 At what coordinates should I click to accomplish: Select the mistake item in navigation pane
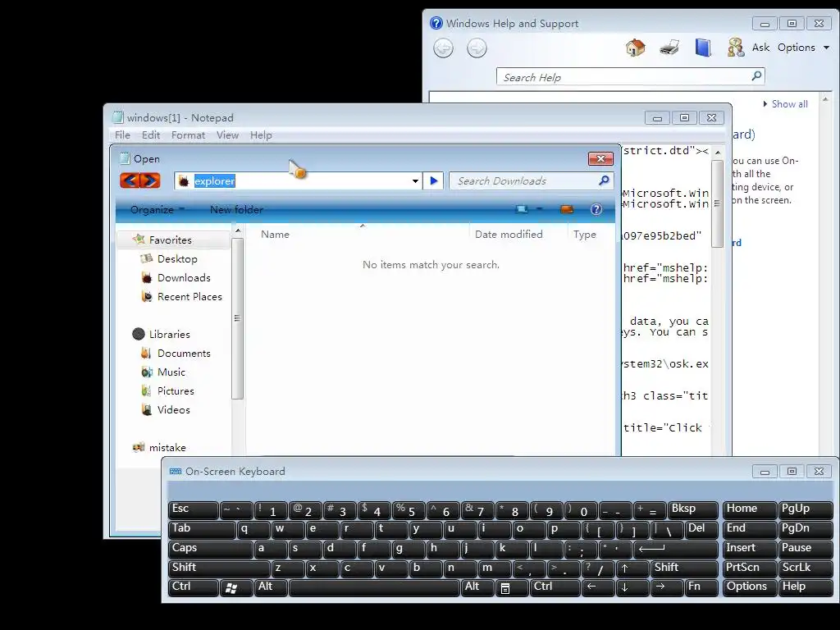(167, 447)
